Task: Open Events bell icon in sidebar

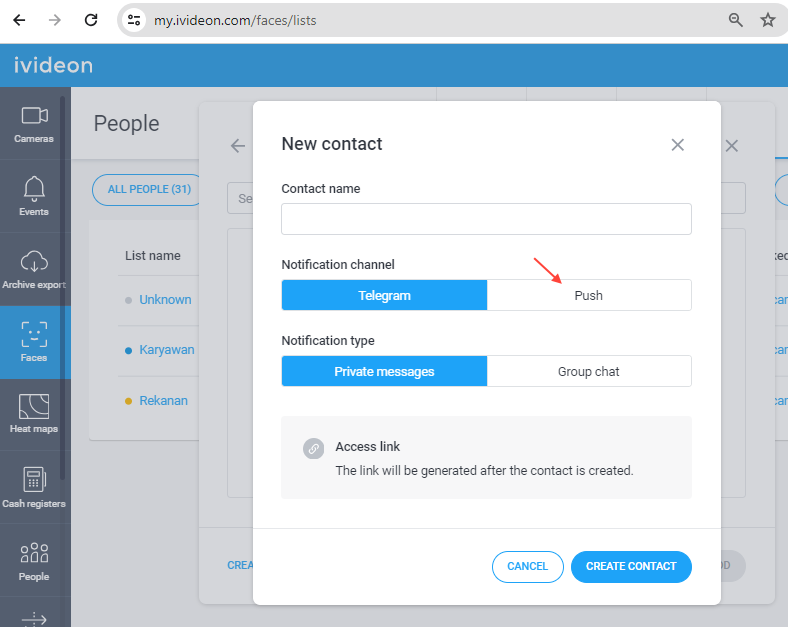Action: [34, 189]
